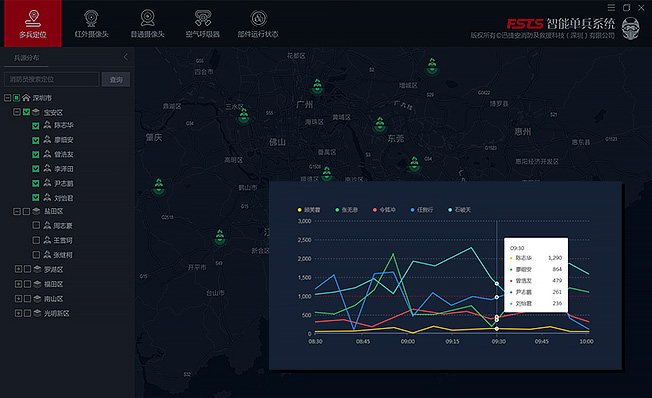The height and width of the screenshot is (398, 652).
Task: Click the firefighter map marker near 三水区
Action: point(244,115)
